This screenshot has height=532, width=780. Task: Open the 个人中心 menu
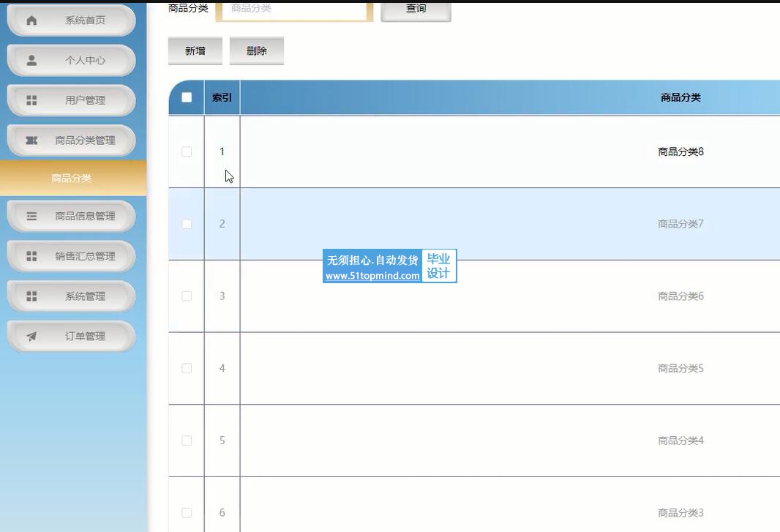click(71, 60)
